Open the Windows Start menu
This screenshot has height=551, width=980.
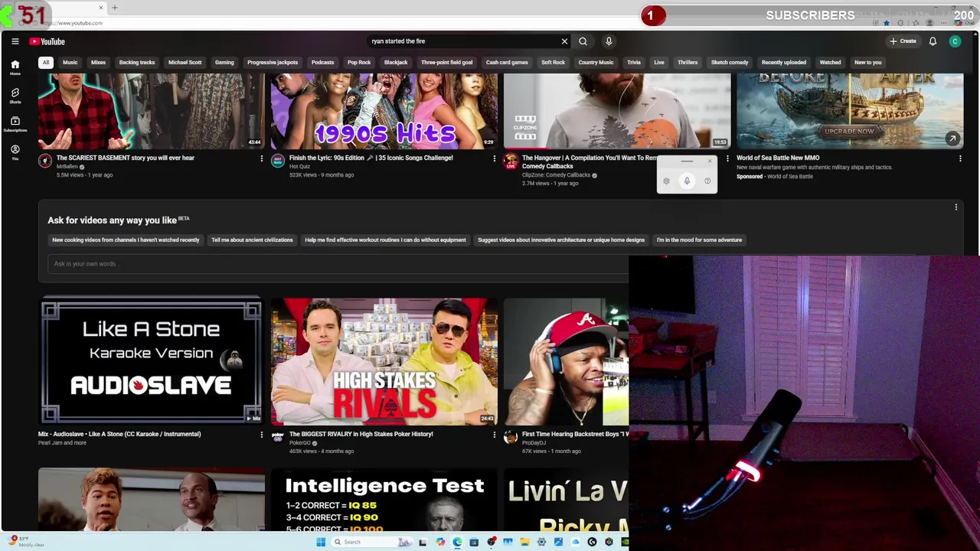point(321,542)
